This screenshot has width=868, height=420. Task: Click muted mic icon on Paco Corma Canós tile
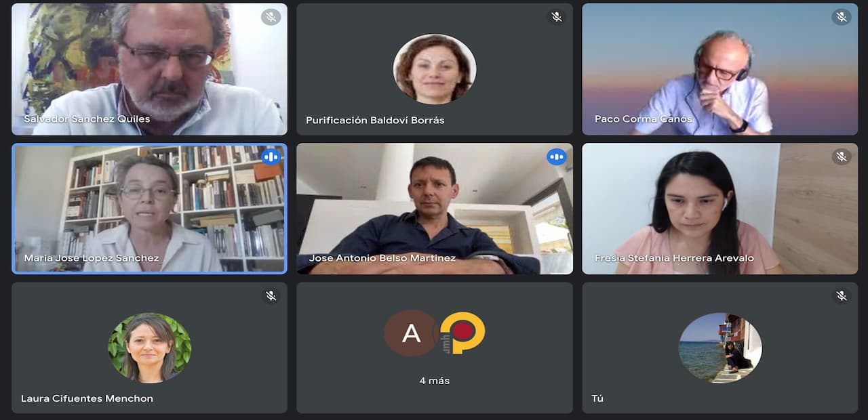coord(842,17)
